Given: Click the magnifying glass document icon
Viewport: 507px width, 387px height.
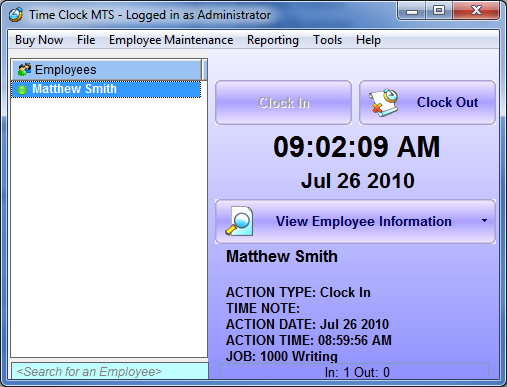Looking at the screenshot, I should (x=239, y=221).
